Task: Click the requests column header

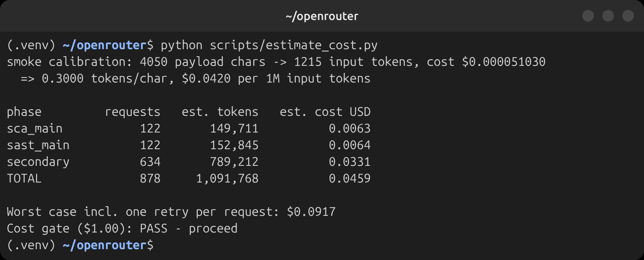Action: pyautogui.click(x=133, y=112)
